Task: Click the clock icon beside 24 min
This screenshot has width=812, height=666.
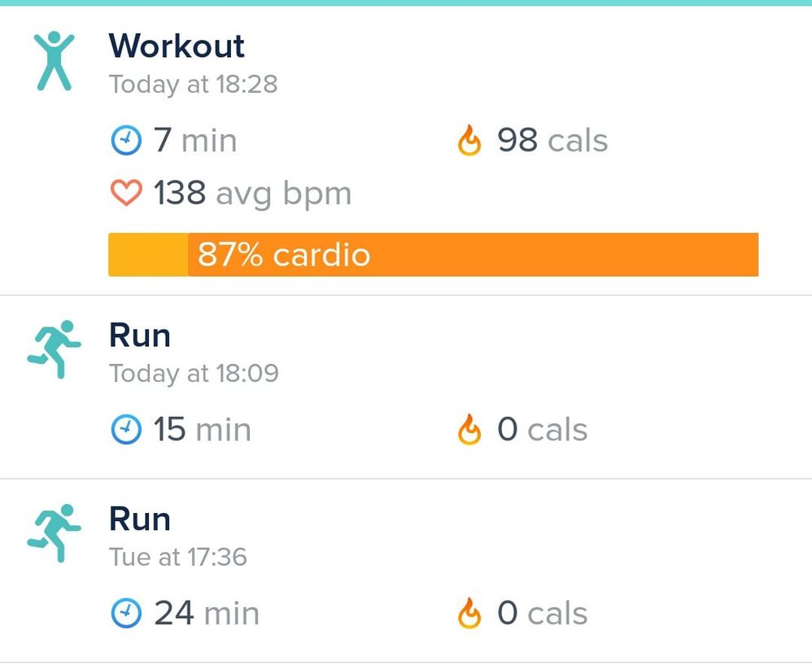Action: pos(126,613)
